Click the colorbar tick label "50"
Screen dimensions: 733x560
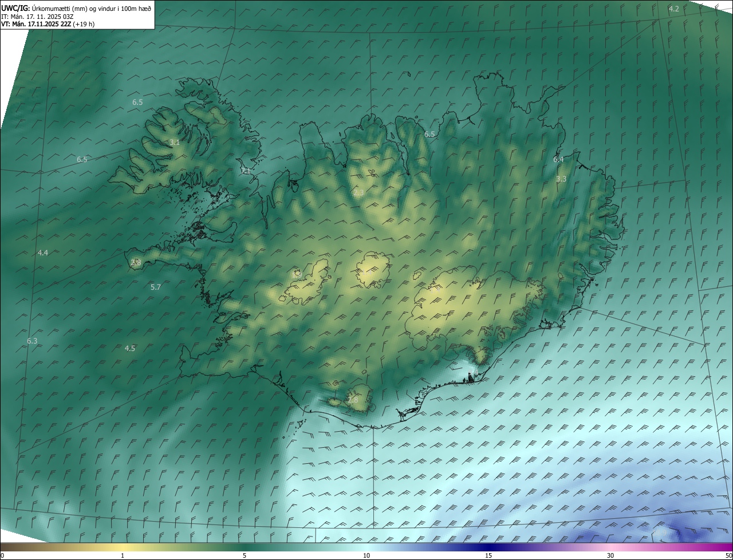[x=728, y=555]
